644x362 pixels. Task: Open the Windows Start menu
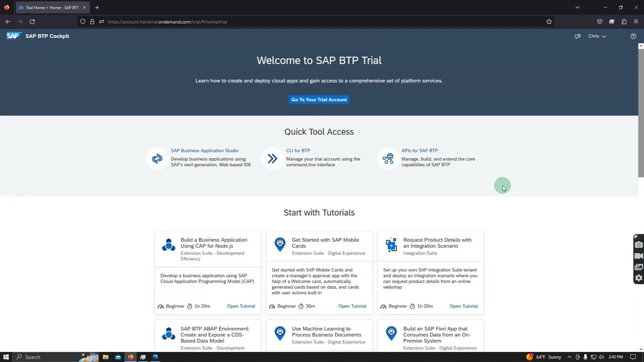coord(6,357)
